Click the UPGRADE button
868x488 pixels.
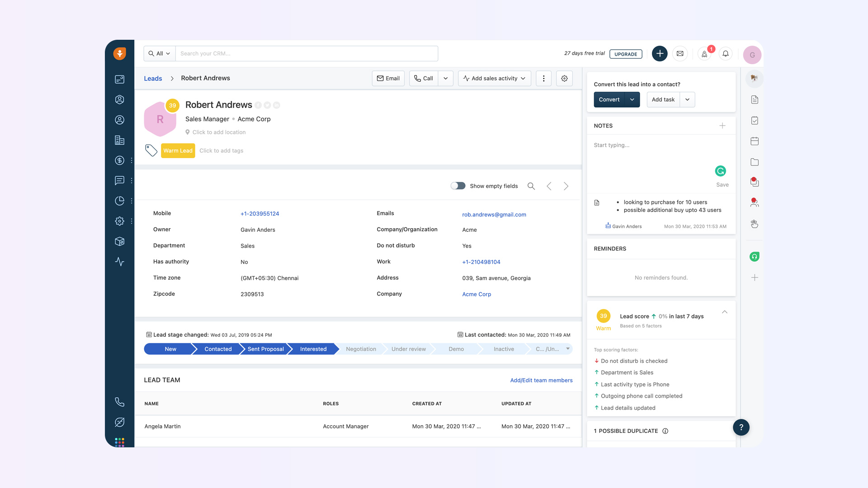tap(626, 54)
